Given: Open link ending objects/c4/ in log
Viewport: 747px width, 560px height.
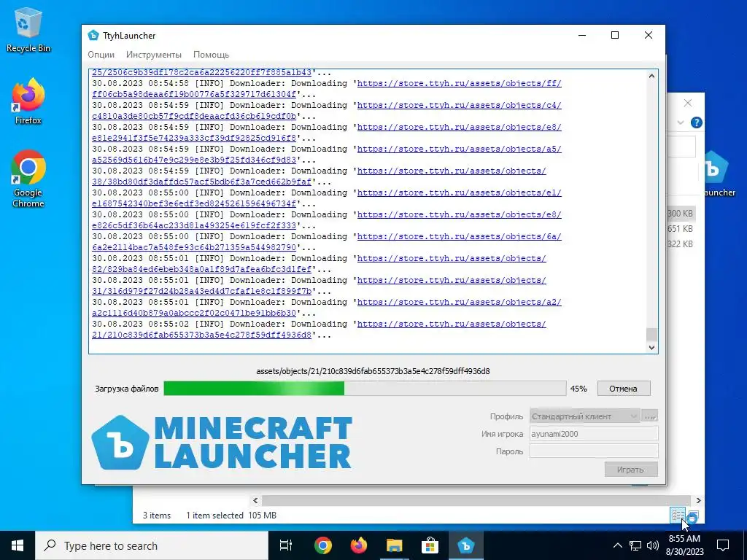Looking at the screenshot, I should click(460, 105).
